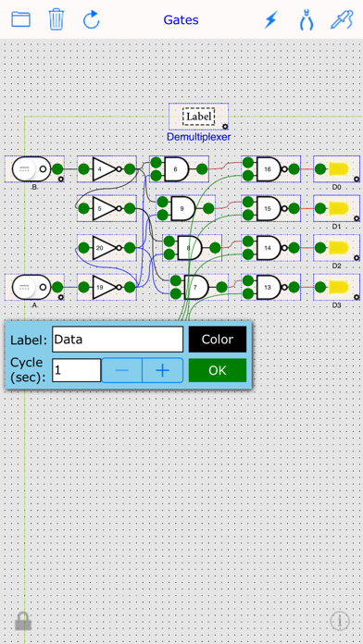The height and width of the screenshot is (644, 363).
Task: Click the gear on the Label box
Action: tap(225, 127)
